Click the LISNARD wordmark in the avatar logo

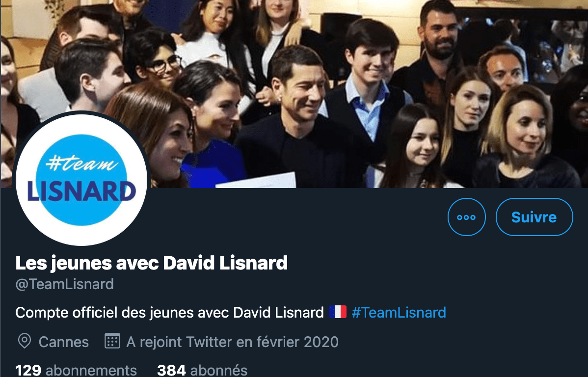pyautogui.click(x=81, y=191)
